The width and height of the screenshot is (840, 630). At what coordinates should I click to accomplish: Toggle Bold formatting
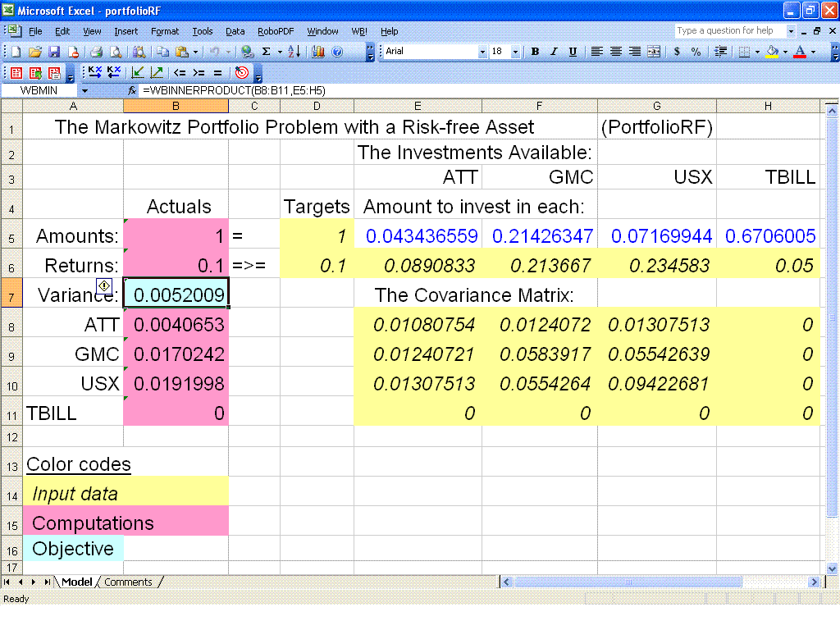point(535,52)
